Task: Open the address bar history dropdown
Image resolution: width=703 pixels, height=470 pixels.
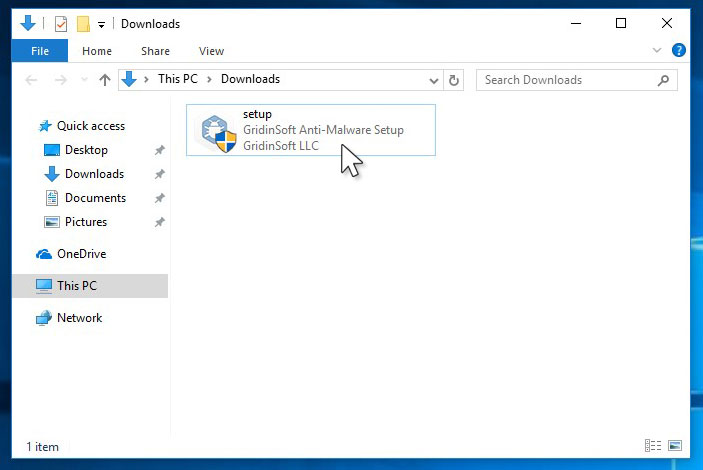Action: click(433, 80)
